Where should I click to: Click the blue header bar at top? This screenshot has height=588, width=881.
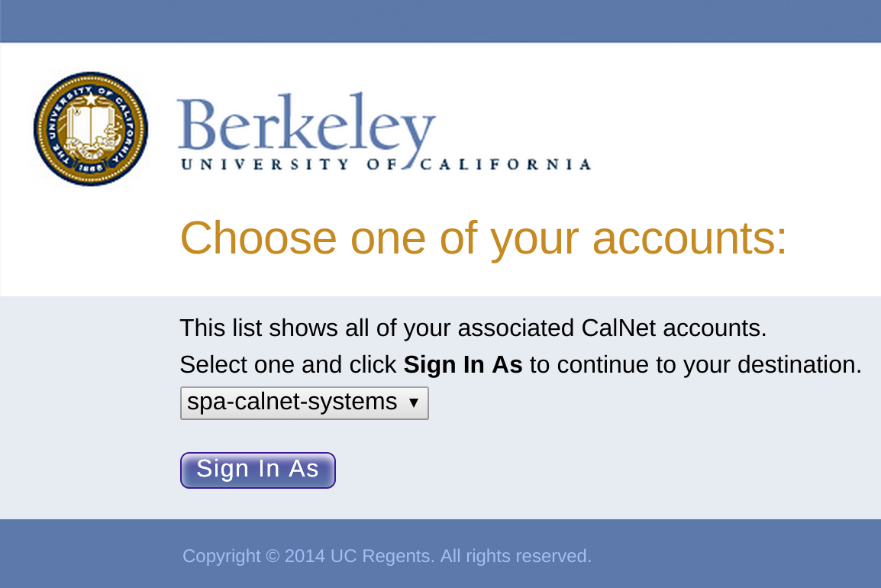[x=440, y=21]
